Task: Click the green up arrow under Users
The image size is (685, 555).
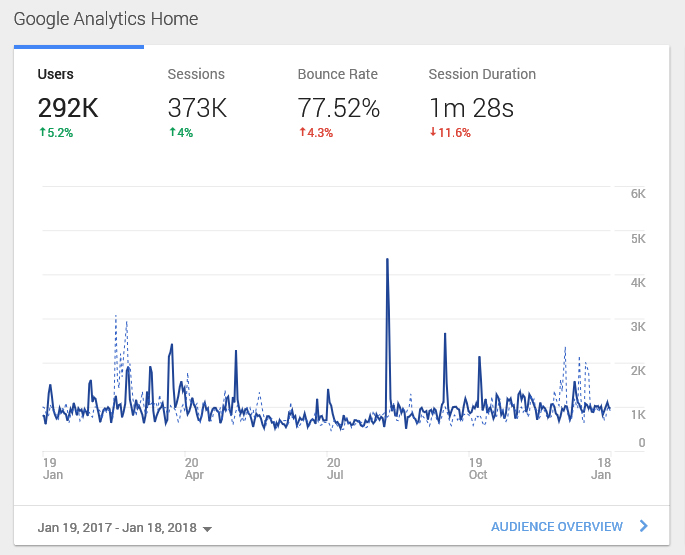Action: point(41,132)
